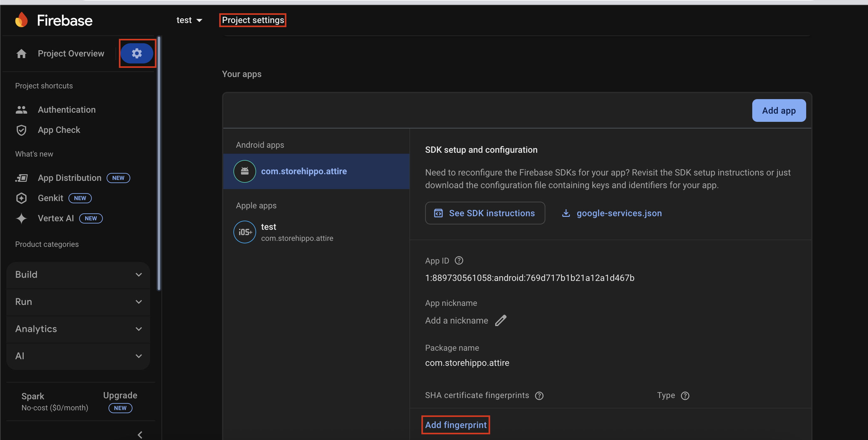This screenshot has height=440, width=868.
Task: Click the Product categories label
Action: click(x=47, y=244)
